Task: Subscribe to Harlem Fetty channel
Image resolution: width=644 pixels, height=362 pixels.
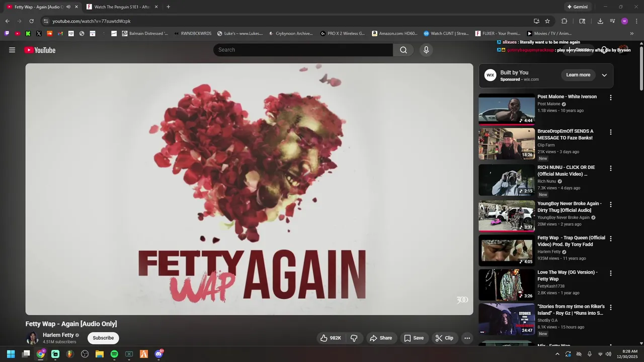Action: click(103, 338)
